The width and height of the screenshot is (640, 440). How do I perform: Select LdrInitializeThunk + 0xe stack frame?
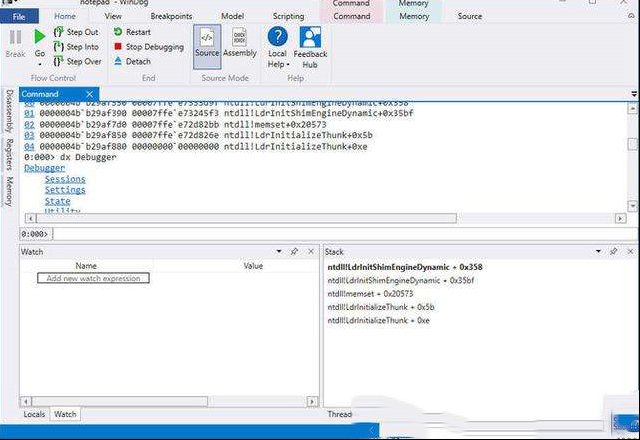[x=378, y=320]
